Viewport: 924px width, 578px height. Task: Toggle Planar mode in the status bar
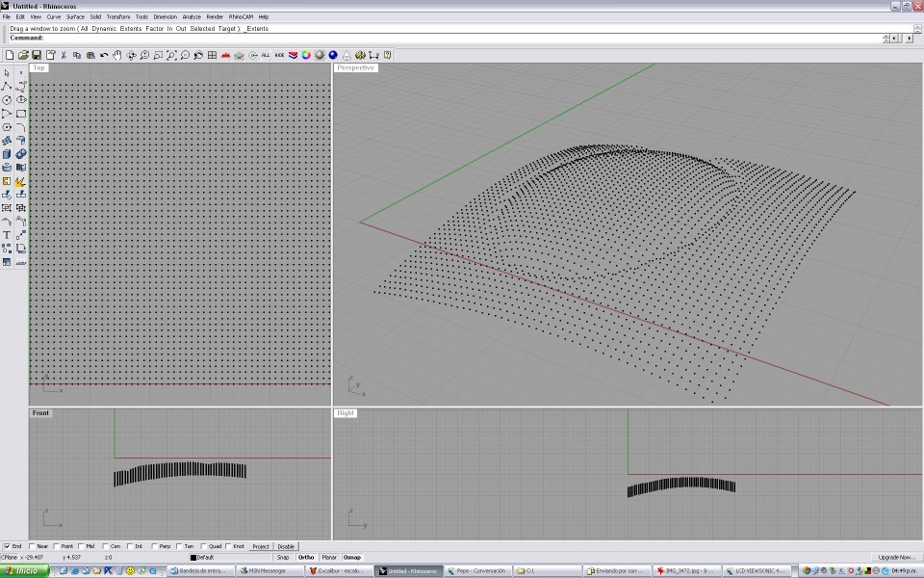329,558
